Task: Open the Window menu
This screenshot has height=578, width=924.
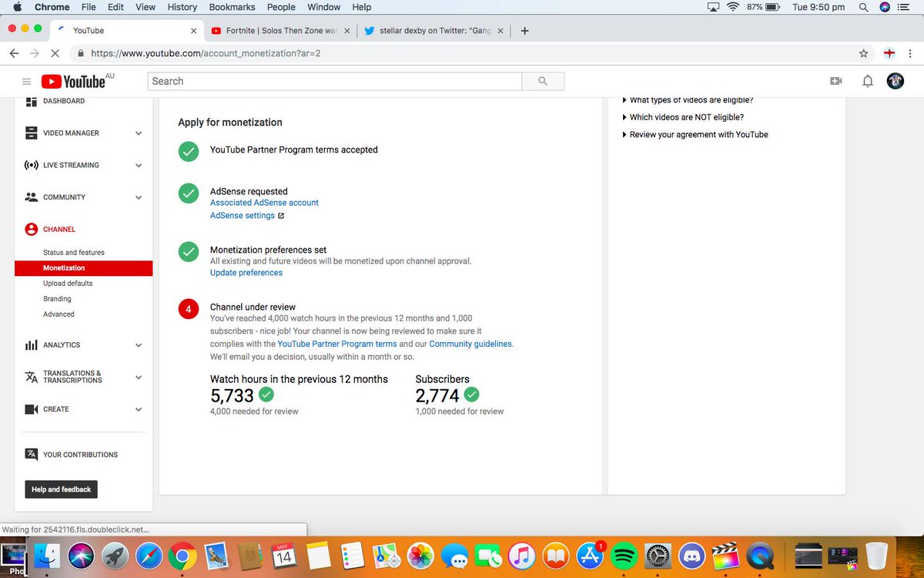Action: tap(323, 7)
